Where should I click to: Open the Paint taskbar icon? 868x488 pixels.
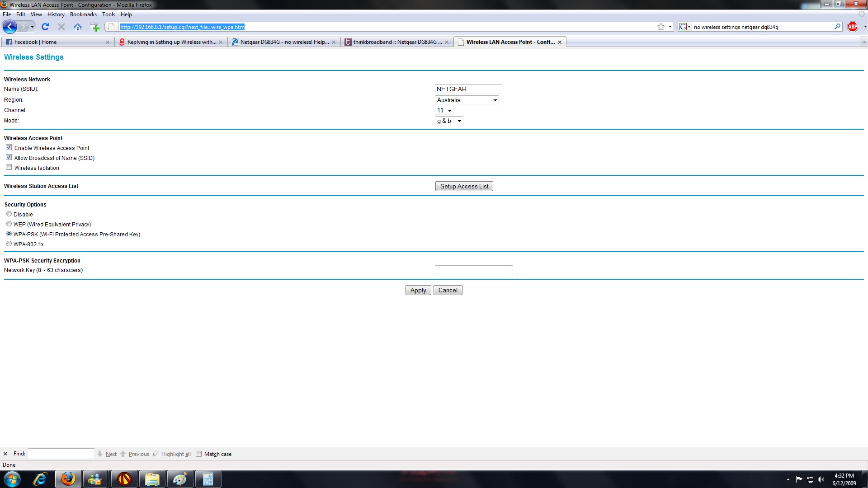click(180, 479)
